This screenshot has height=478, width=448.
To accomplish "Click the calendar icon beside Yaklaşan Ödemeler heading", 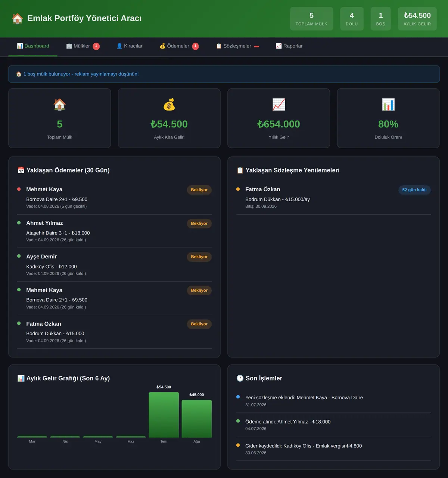I will pyautogui.click(x=21, y=170).
